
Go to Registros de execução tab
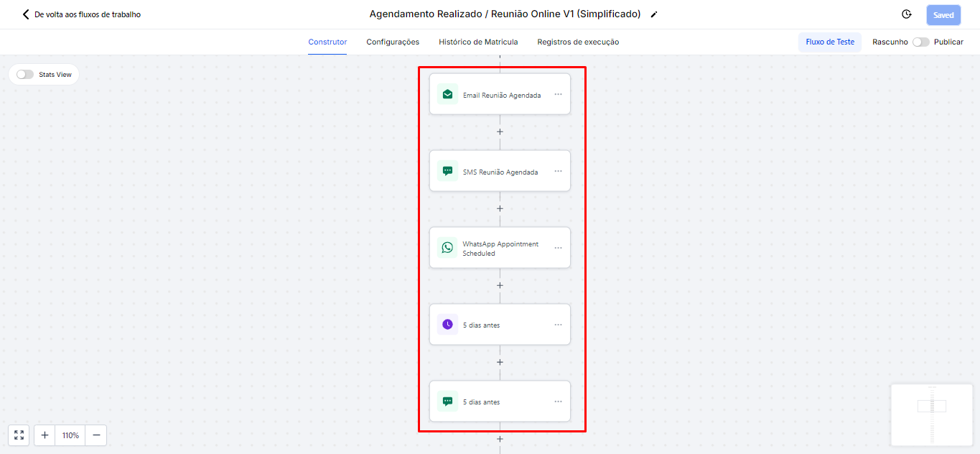(x=578, y=42)
